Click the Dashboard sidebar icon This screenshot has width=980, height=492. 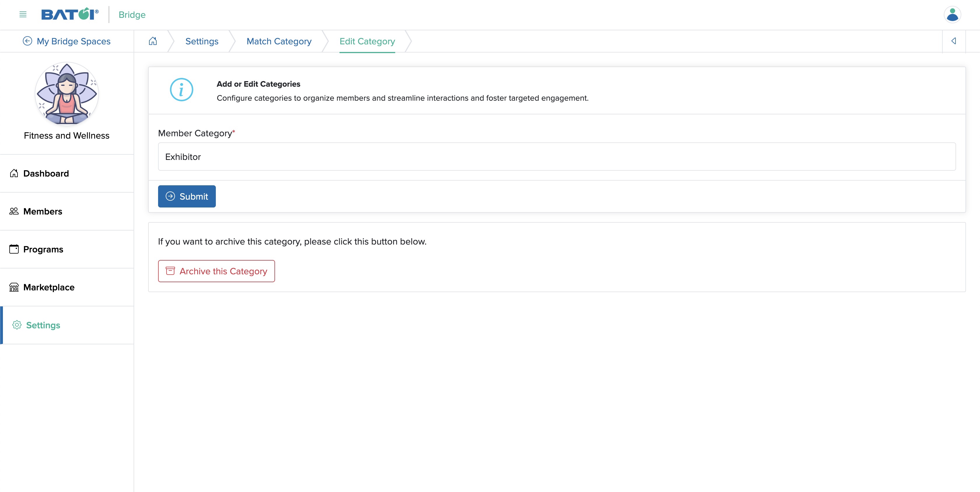coord(14,172)
